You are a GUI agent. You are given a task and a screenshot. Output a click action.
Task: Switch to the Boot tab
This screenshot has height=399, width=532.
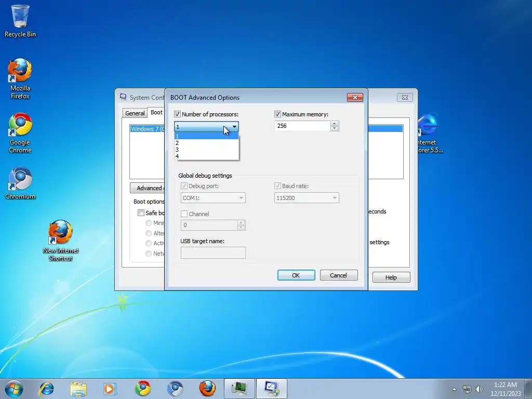pyautogui.click(x=156, y=112)
